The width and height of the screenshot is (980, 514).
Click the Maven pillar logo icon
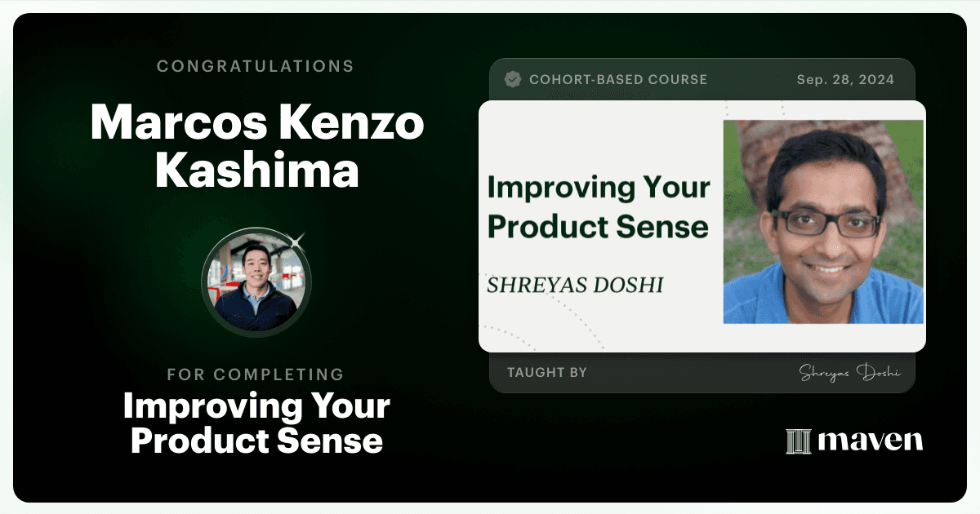click(798, 441)
